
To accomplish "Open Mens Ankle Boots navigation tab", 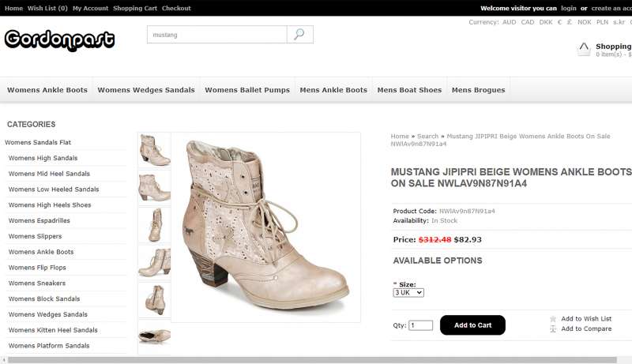I will point(333,90).
